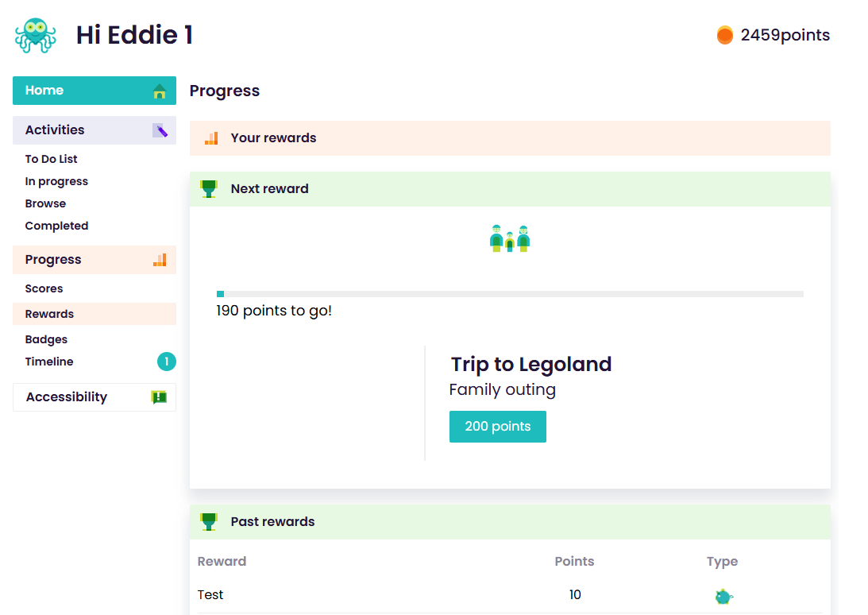The height and width of the screenshot is (615, 868).
Task: Click the trophy icon next to Past rewards
Action: 209,522
